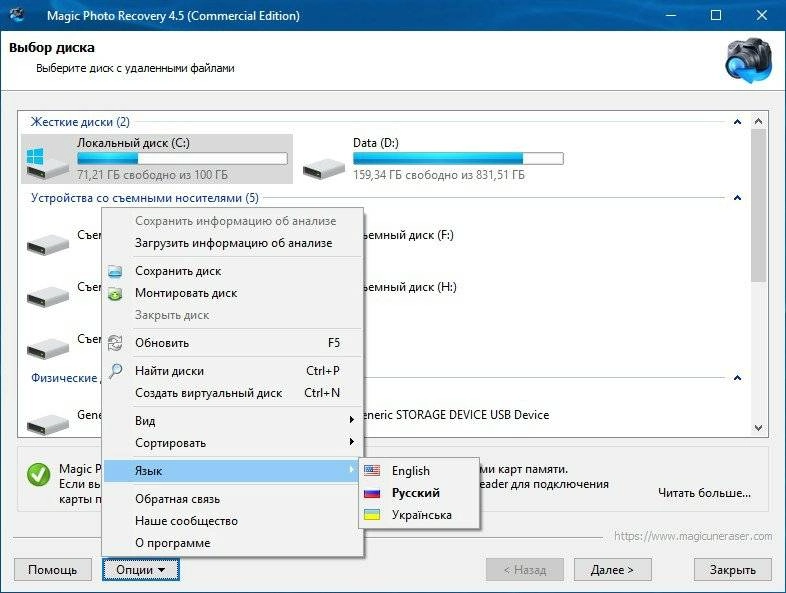Click the Локальный диск (C:) label
Screen dimensions: 786x593
133,143
